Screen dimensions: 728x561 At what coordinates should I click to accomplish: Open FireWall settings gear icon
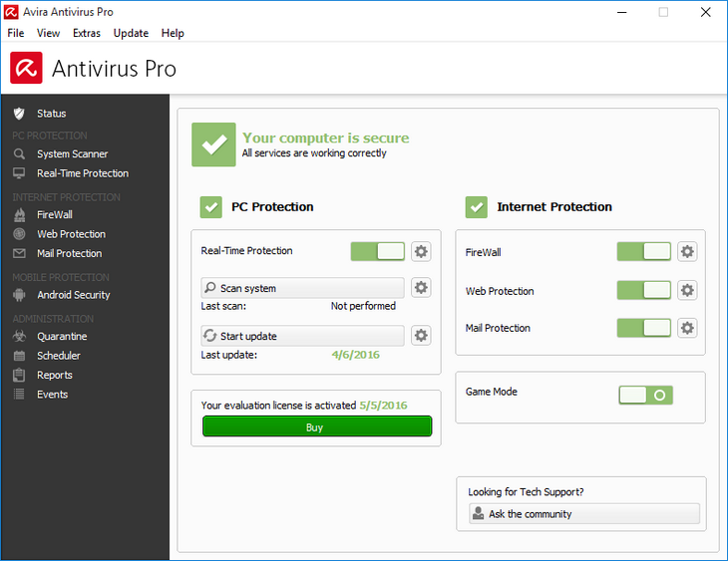[687, 252]
